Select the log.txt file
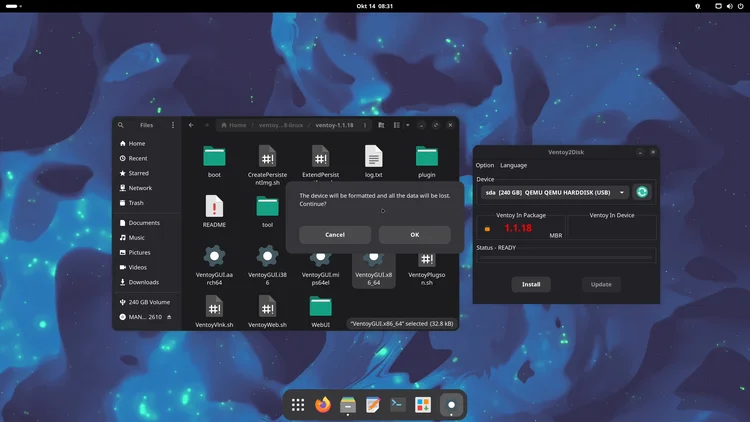Viewport: 750px width, 422px height. pos(374,162)
